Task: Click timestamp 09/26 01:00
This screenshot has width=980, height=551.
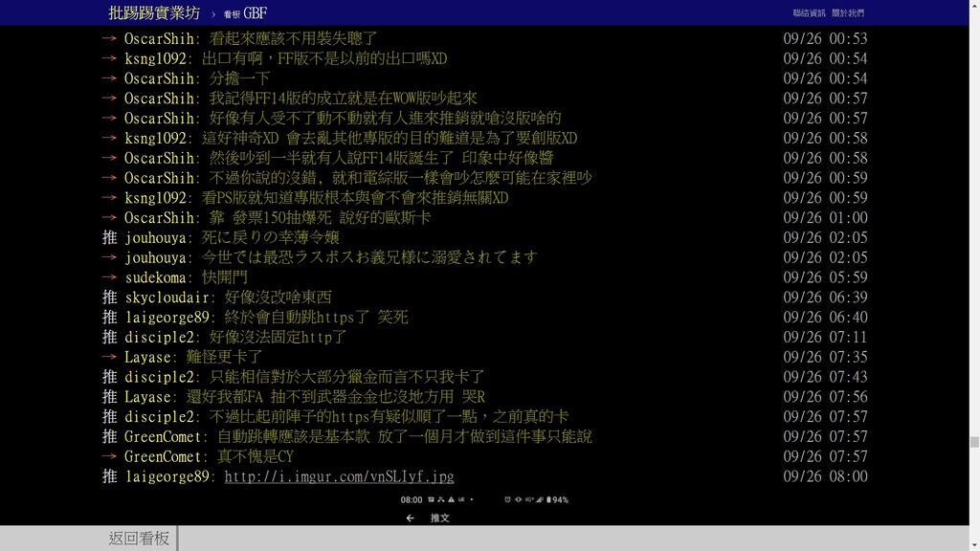Action: 825,218
